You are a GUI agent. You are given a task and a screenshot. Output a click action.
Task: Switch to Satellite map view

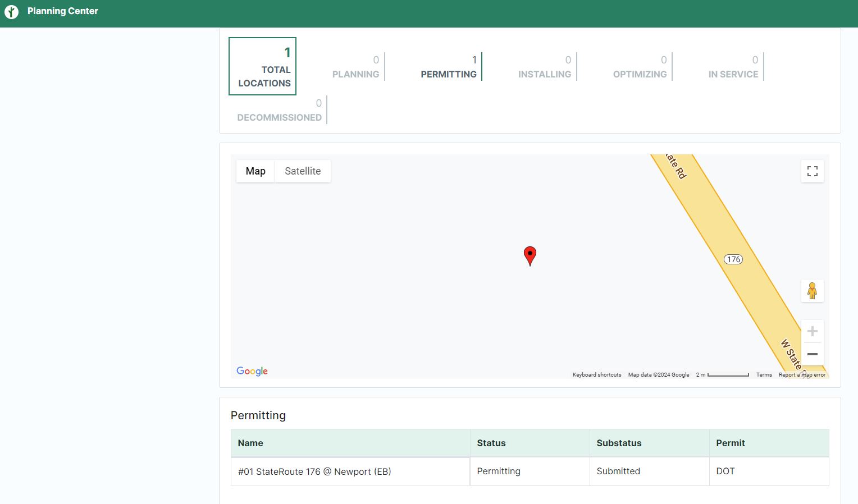click(303, 171)
